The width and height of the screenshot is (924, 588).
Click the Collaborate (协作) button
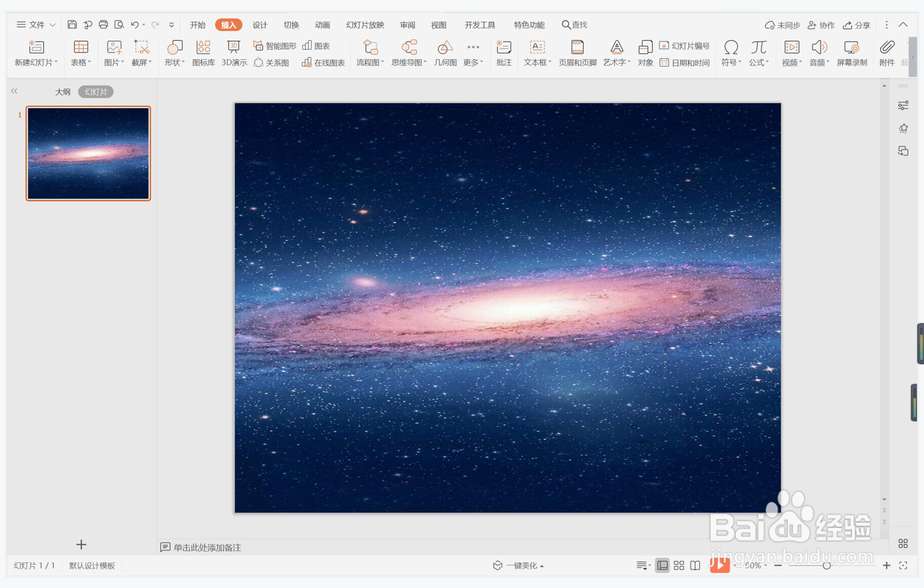pos(821,25)
